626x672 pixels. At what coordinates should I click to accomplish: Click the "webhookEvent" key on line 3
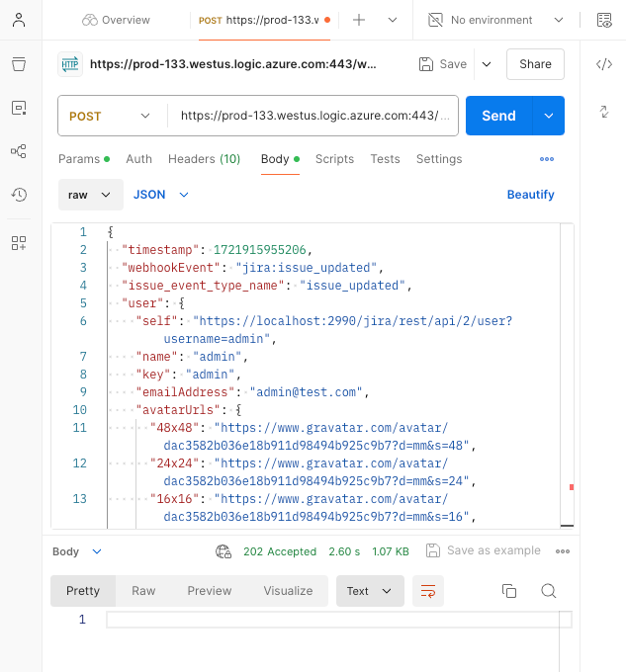pos(171,268)
